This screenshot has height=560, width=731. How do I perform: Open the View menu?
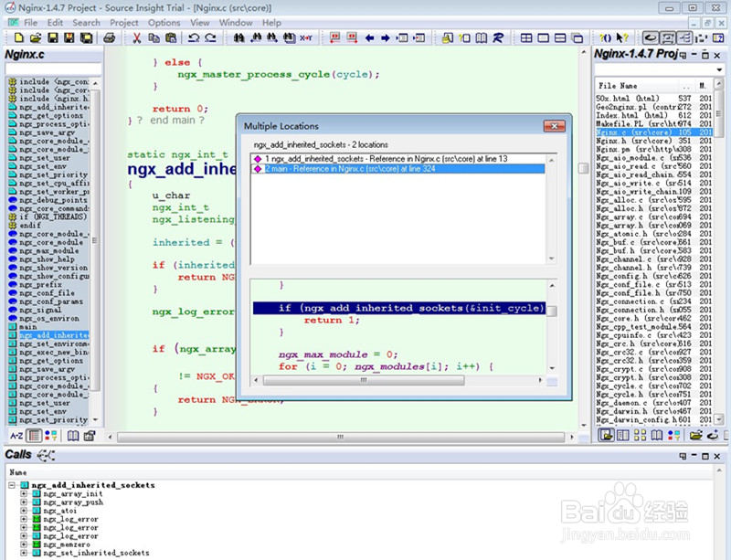(x=199, y=22)
